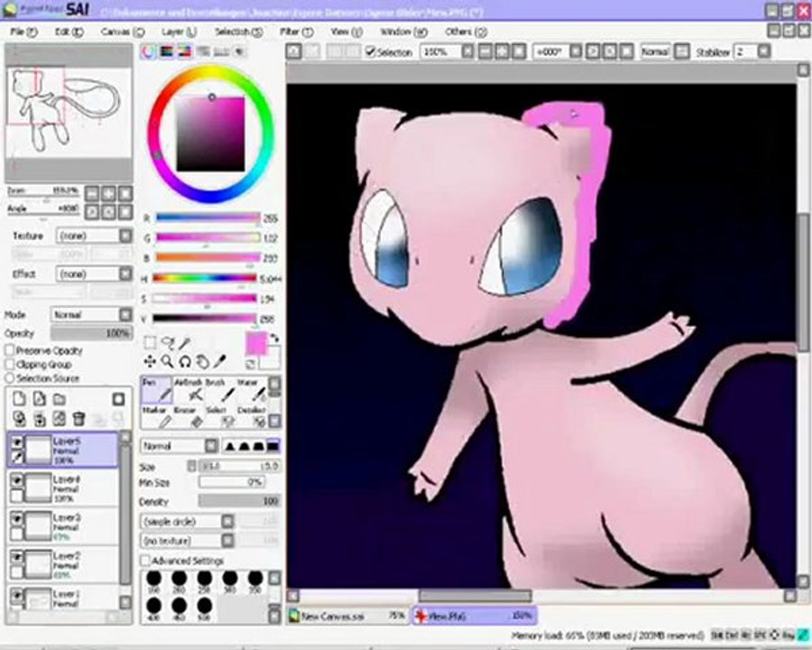
Task: Create a new layer folder
Action: [59, 399]
